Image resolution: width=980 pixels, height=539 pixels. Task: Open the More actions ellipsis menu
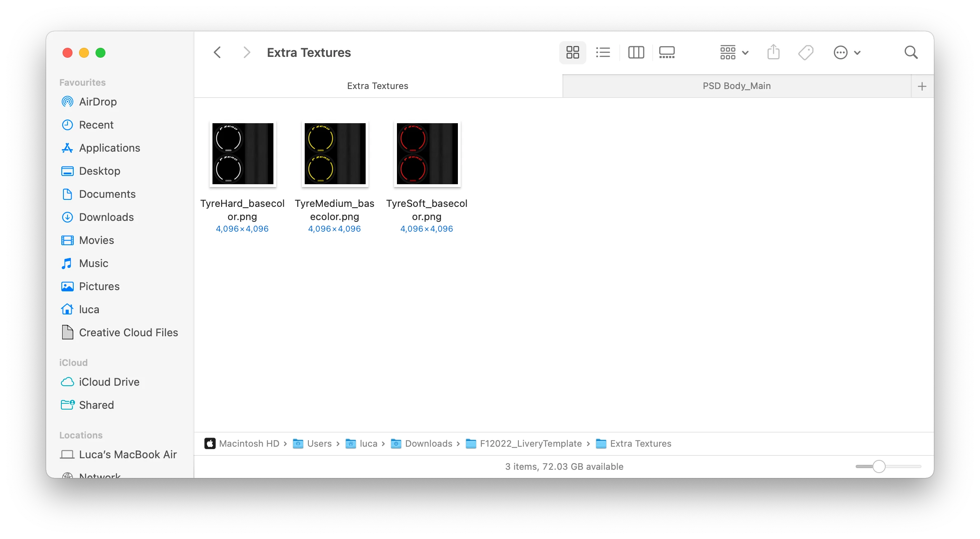[x=847, y=52]
